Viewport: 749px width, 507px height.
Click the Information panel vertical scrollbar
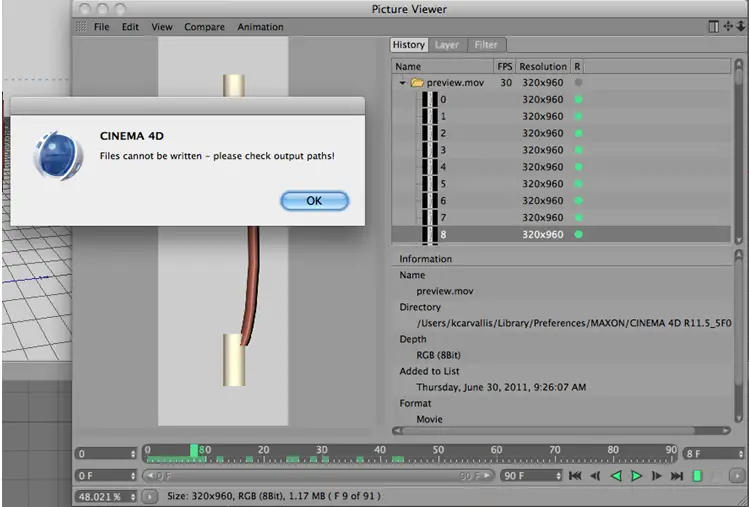(x=738, y=337)
